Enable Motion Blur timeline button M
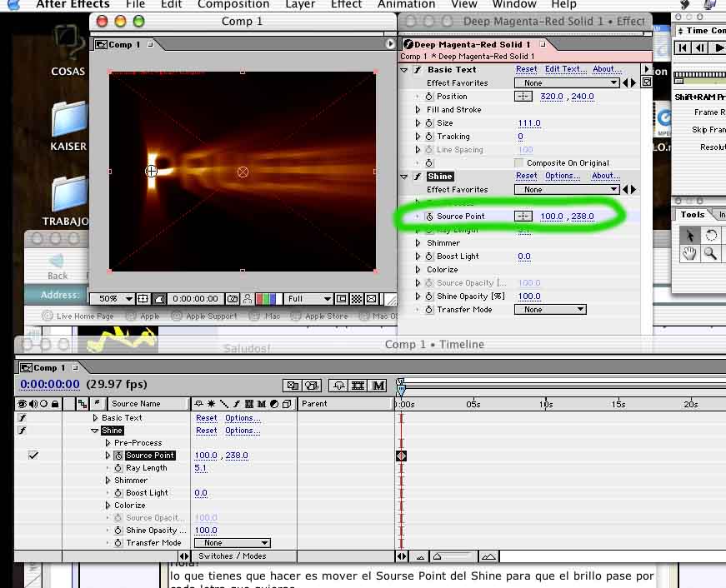Image resolution: width=726 pixels, height=588 pixels. tap(378, 386)
